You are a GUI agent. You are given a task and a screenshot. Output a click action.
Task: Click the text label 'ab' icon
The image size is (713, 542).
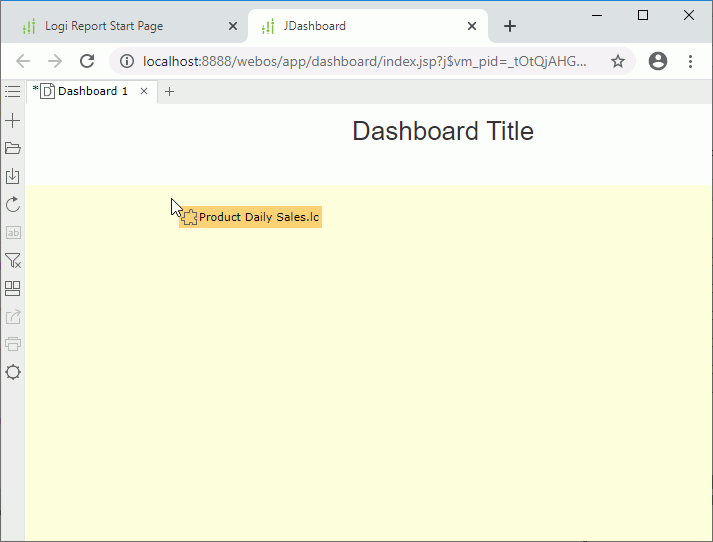tap(13, 233)
